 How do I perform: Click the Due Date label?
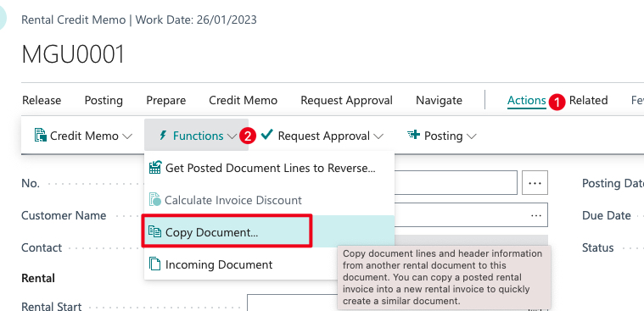(606, 215)
